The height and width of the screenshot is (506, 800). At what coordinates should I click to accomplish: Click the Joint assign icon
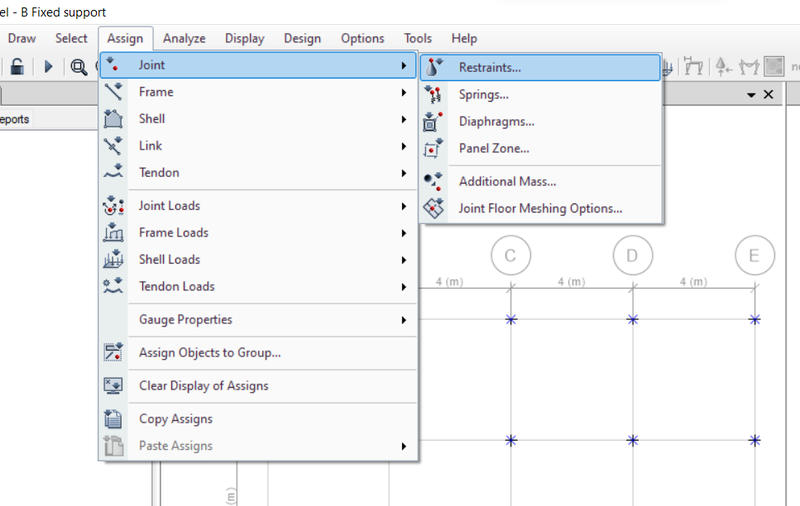(113, 65)
